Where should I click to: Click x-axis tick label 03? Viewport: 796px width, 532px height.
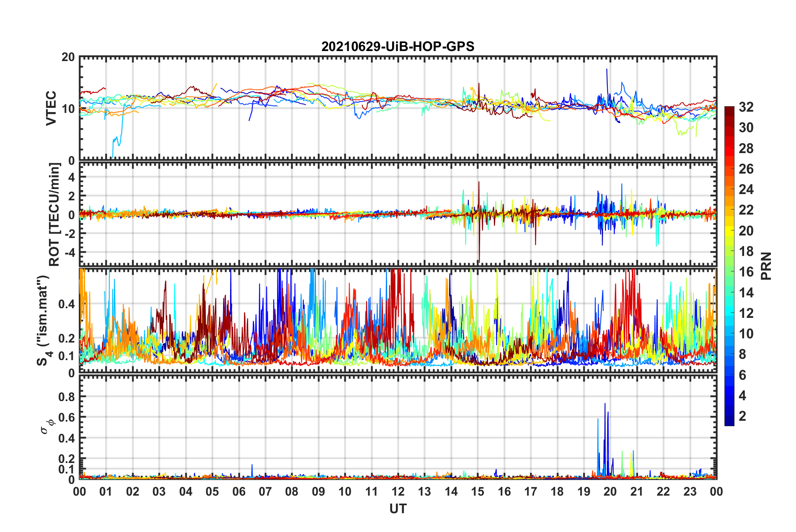pos(159,491)
